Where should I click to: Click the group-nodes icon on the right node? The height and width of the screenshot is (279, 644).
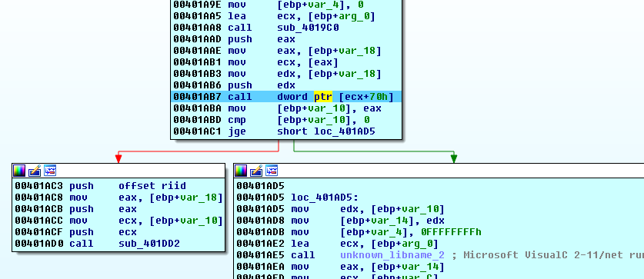(x=272, y=171)
